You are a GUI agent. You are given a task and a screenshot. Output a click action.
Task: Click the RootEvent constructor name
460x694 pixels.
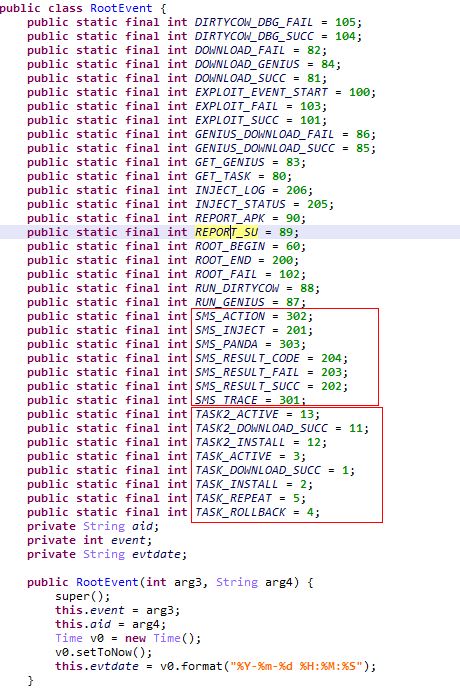pyautogui.click(x=107, y=583)
